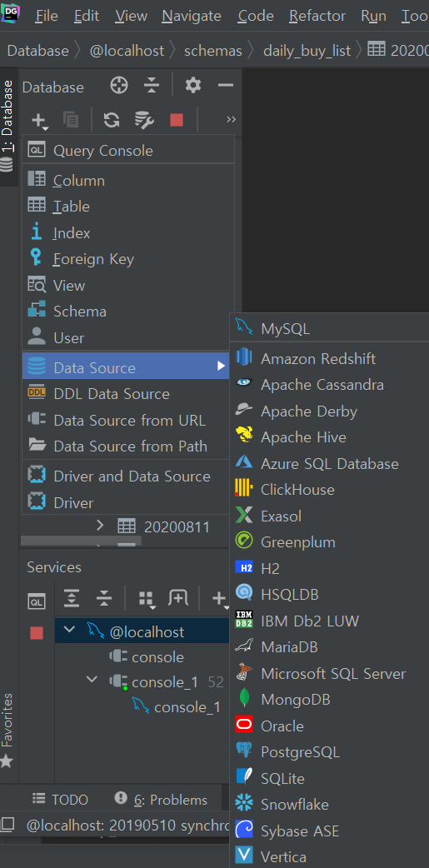Pick HSQLDB data source
This screenshot has width=429, height=868.
[x=329, y=595]
